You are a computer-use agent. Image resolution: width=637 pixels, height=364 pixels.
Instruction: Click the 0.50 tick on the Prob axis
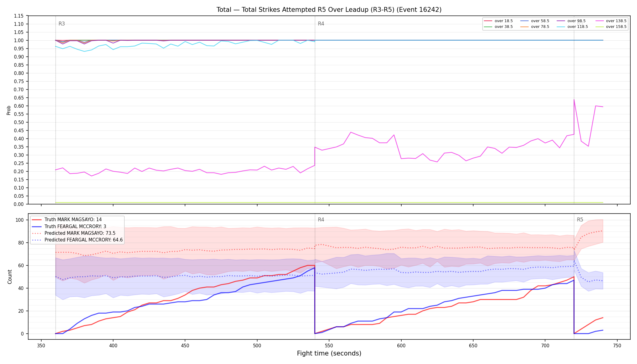(x=19, y=122)
